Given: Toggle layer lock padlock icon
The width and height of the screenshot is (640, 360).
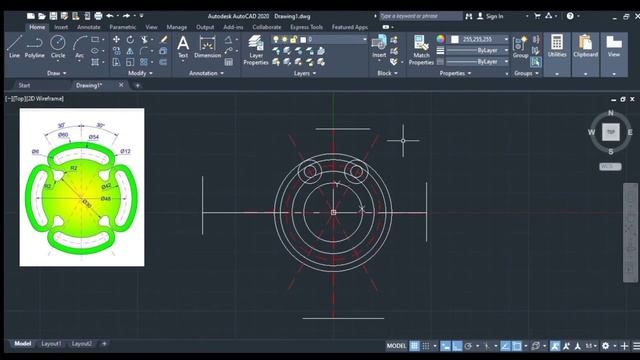Looking at the screenshot, I should [293, 39].
